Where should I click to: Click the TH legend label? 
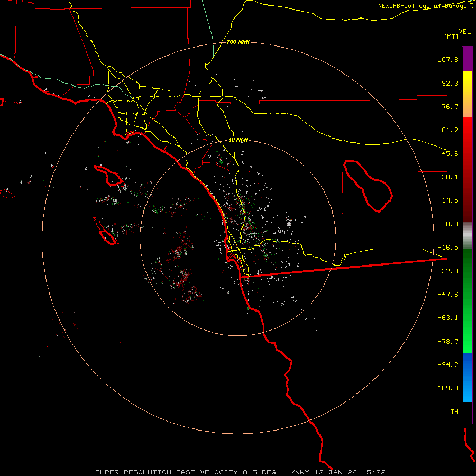click(454, 412)
